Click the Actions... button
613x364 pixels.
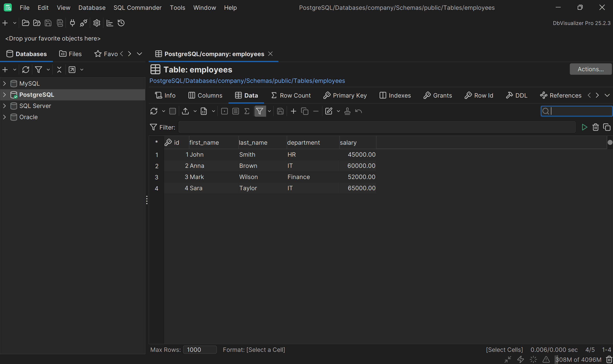pos(590,69)
